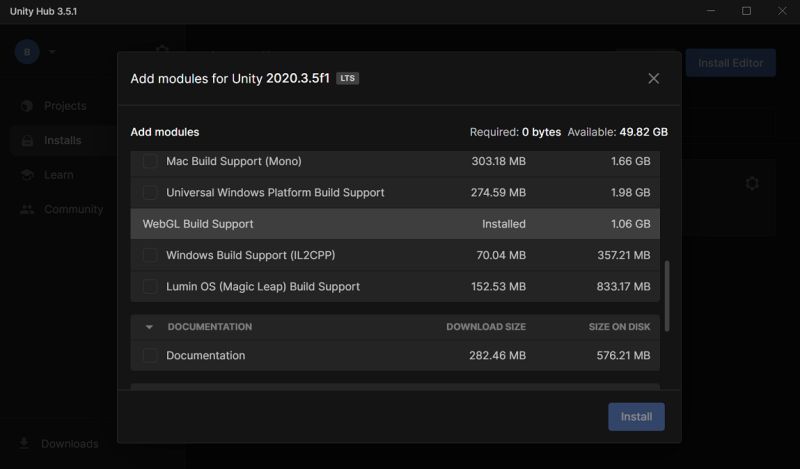Viewport: 800px width, 469px height.
Task: Click the LTS badge
Action: 347,79
